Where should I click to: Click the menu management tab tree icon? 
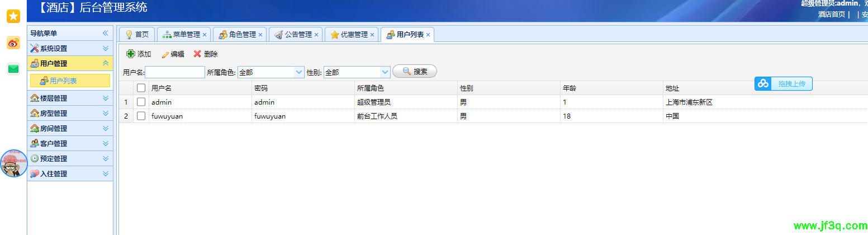click(167, 35)
